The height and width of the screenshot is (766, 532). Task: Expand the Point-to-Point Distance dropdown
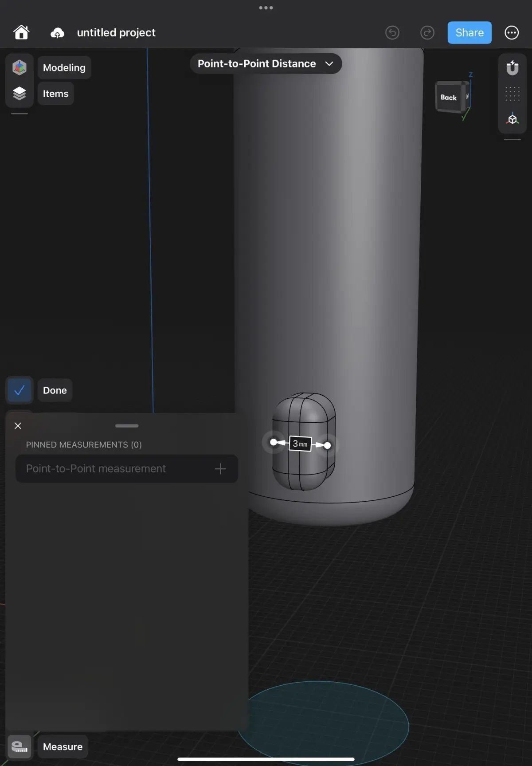266,63
